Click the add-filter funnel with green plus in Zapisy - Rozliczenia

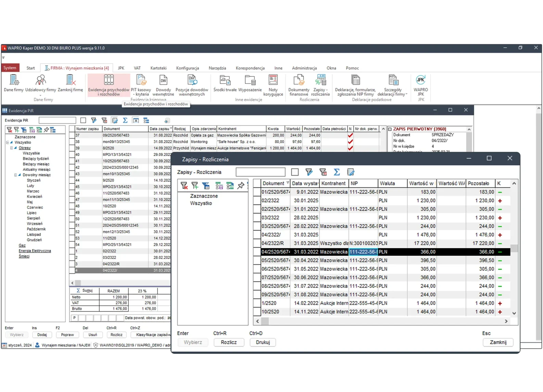pyautogui.click(x=195, y=186)
